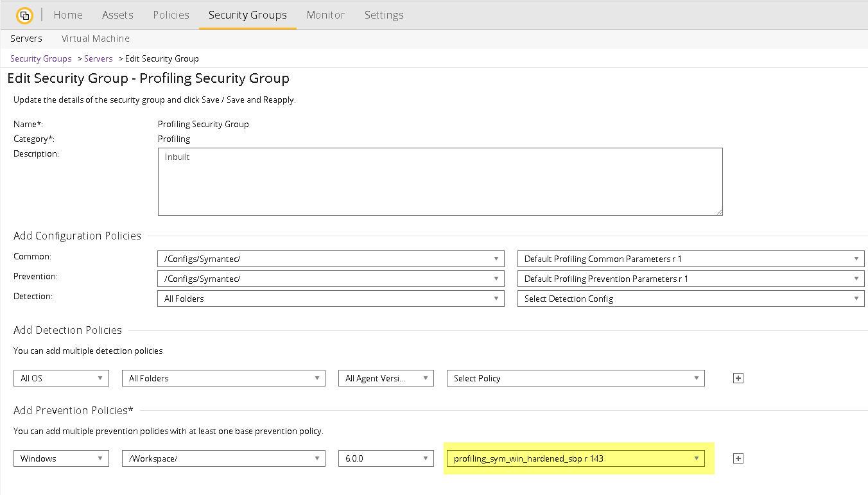The image size is (868, 495).
Task: Switch to the Assets tab
Action: pos(117,15)
